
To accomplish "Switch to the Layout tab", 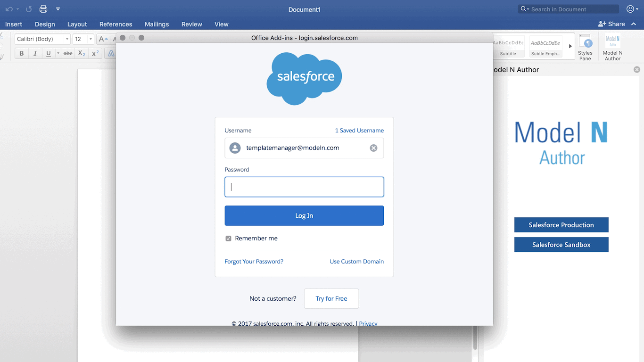I will tap(77, 24).
